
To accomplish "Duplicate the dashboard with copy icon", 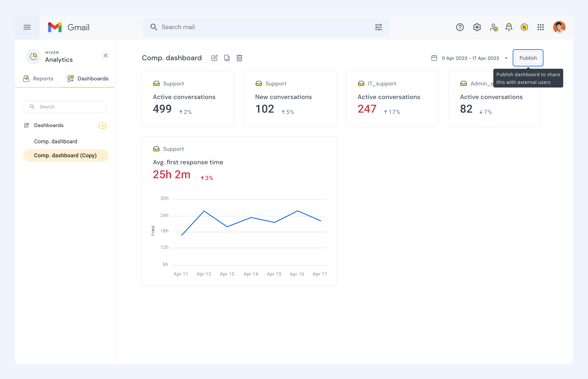I will [227, 58].
